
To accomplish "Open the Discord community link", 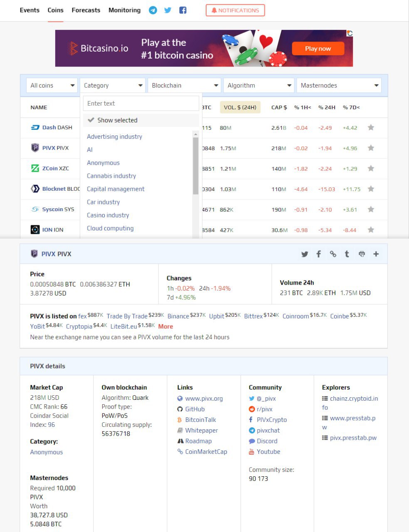I will [x=267, y=441].
